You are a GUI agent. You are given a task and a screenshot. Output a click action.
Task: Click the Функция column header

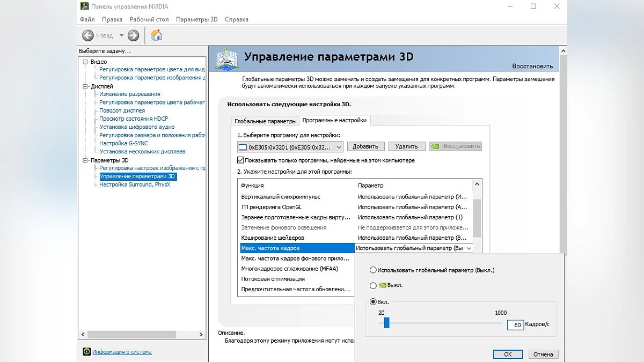pos(296,186)
